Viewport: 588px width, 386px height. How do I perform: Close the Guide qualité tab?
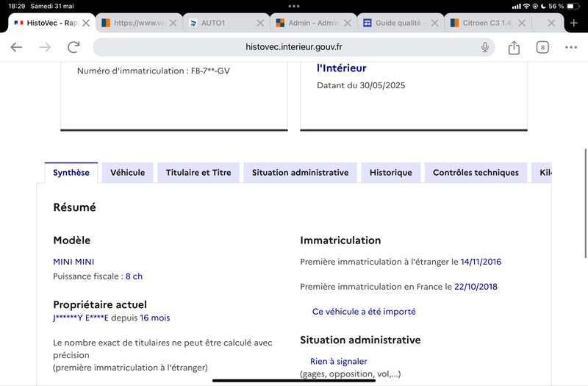[434, 23]
